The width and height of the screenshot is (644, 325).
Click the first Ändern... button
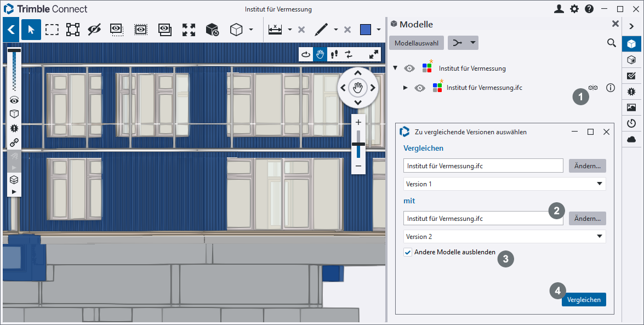click(587, 166)
